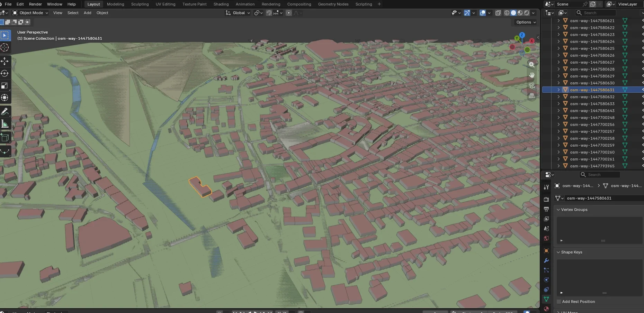Open the Global transform orientation dropdown
Image resolution: width=644 pixels, height=313 pixels.
pos(238,13)
